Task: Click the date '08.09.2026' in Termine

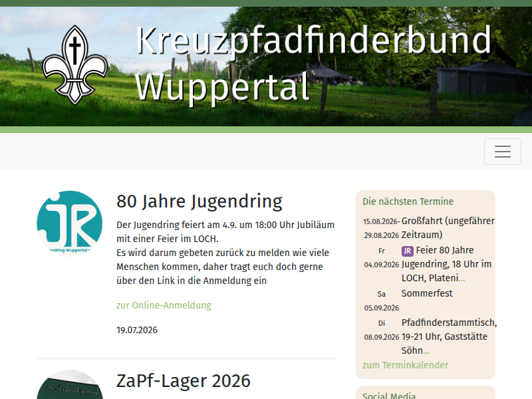Action: 381,337
